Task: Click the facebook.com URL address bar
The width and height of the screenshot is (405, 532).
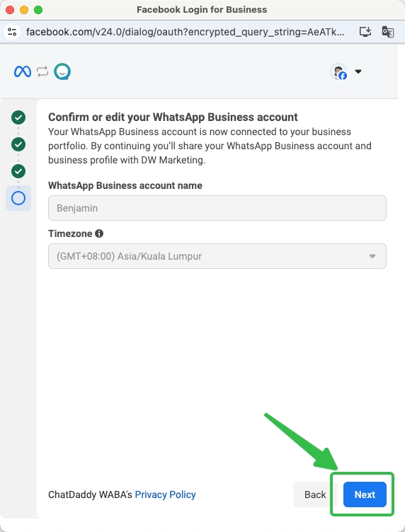Action: tap(185, 32)
